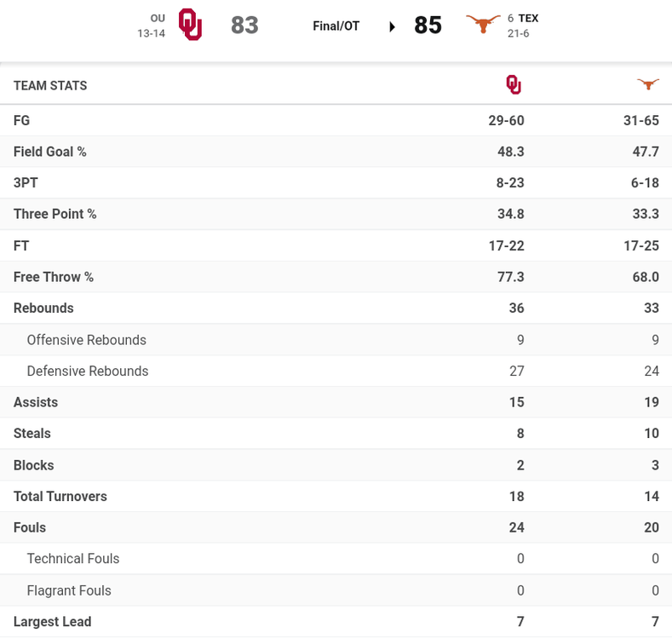The height and width of the screenshot is (639, 672).
Task: Select the Offensive Rebounds sub-row label
Action: click(x=87, y=340)
